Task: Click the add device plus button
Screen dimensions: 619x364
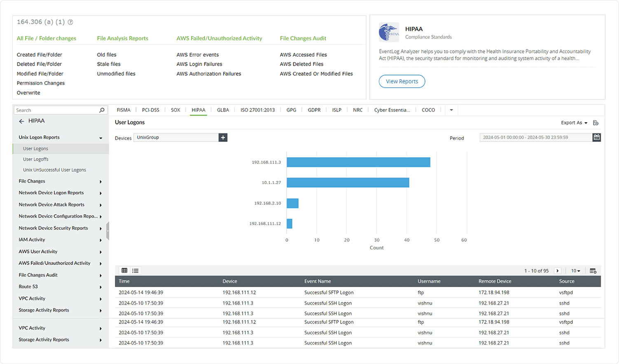Action: (223, 137)
